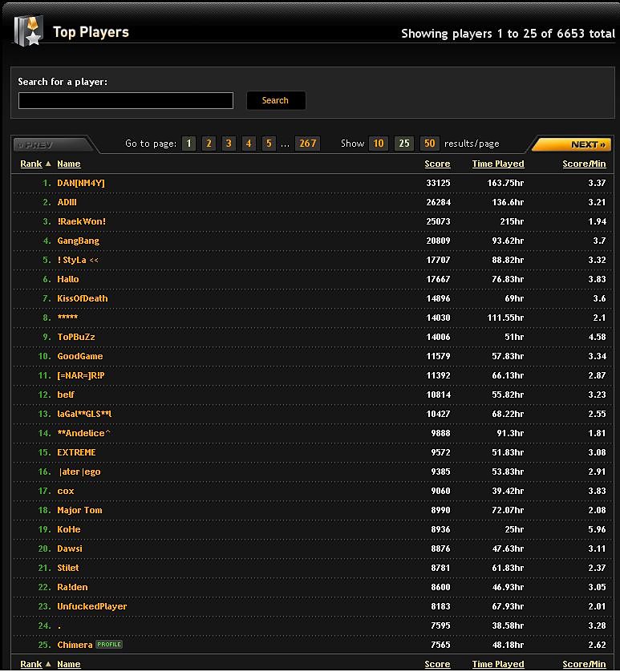This screenshot has width=620, height=672.
Task: Open player [=NAR=]R!P profile
Action: 81,375
